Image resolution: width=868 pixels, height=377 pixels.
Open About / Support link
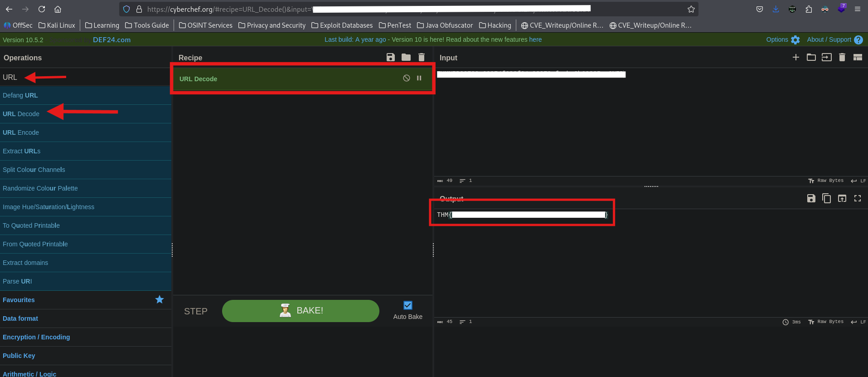[835, 39]
